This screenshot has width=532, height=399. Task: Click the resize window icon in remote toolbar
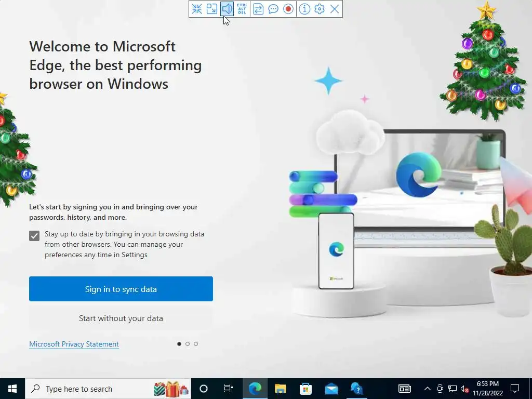212,9
